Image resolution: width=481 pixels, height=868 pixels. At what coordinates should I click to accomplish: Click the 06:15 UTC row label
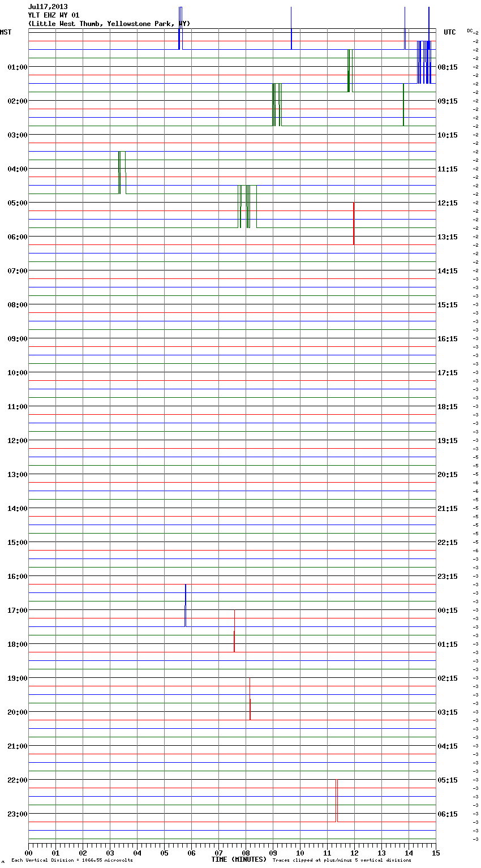448,814
